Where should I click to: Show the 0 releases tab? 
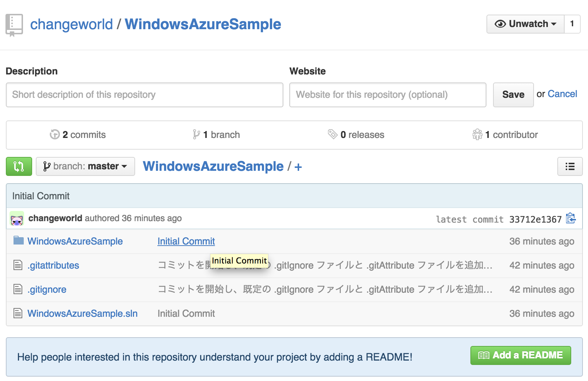[x=356, y=135]
